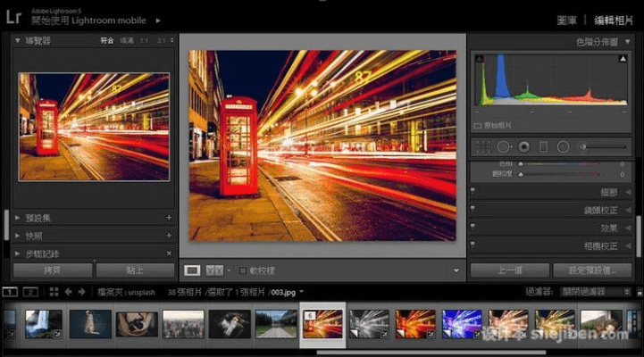Go forward with right arrow in filmstrip bar
Image resolution: width=644 pixels, height=357 pixels.
pyautogui.click(x=82, y=292)
